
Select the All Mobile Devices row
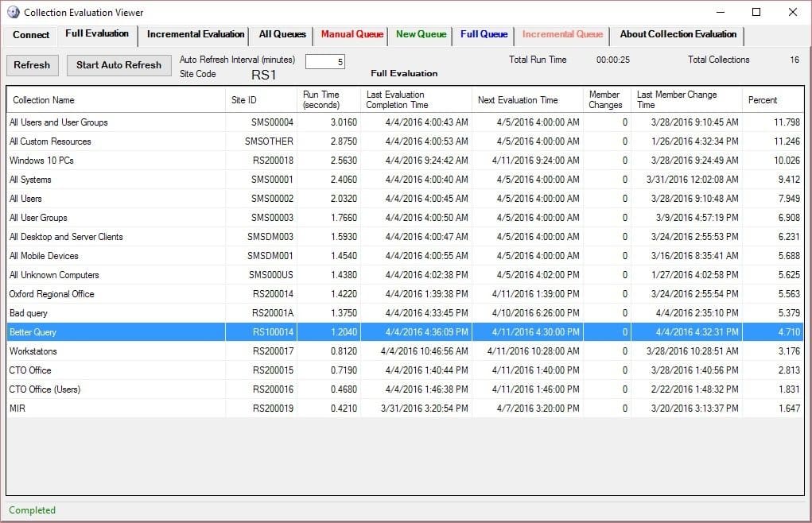point(405,256)
